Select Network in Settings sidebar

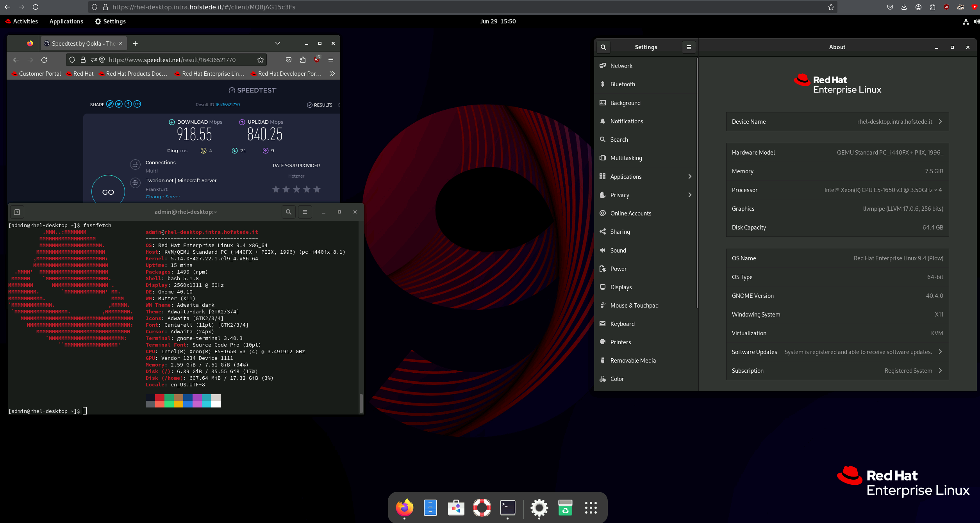pyautogui.click(x=621, y=66)
